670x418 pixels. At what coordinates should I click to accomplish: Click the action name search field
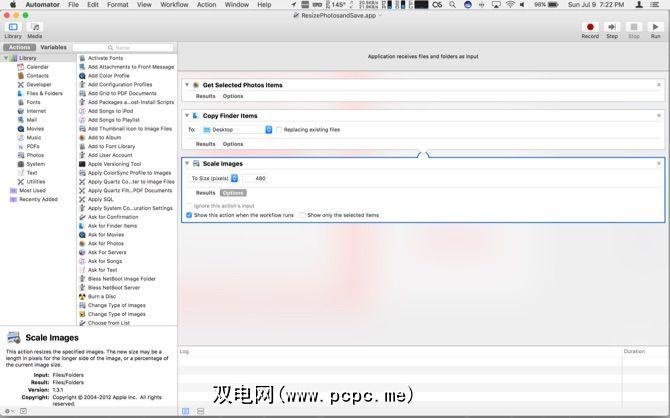tap(123, 47)
